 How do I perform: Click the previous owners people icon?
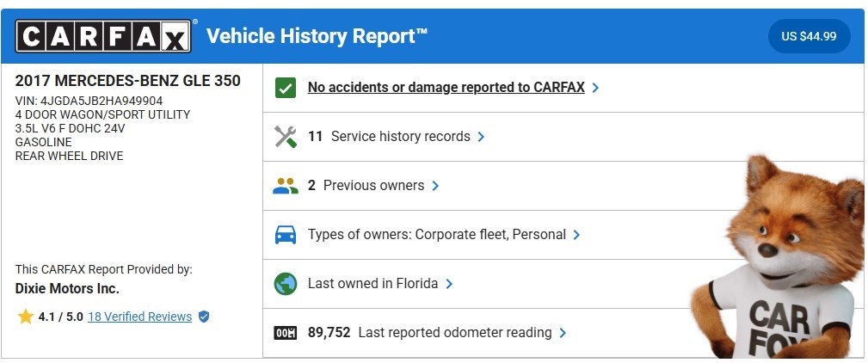tap(285, 186)
